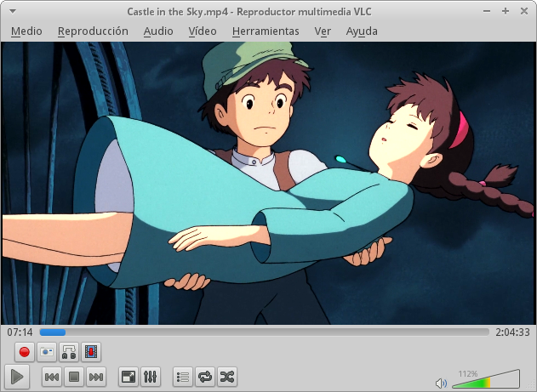Toggle the loop repeat mode
The height and width of the screenshot is (392, 537).
click(x=205, y=377)
